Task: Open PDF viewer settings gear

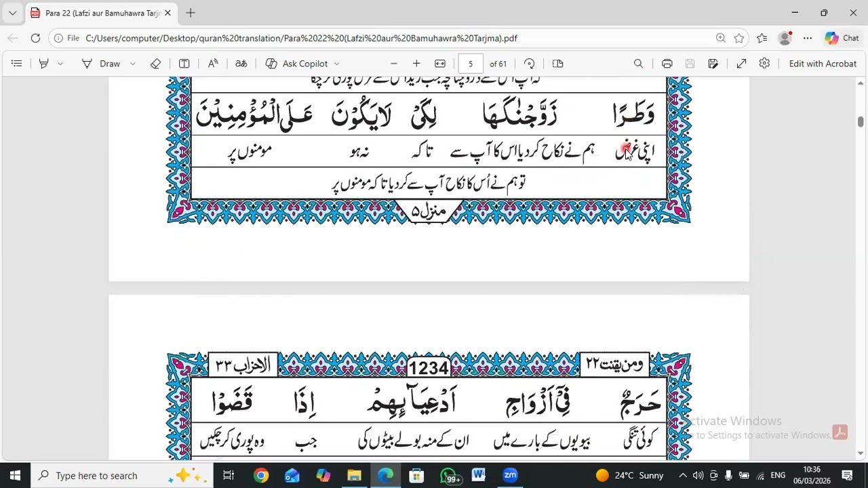Action: pyautogui.click(x=764, y=63)
